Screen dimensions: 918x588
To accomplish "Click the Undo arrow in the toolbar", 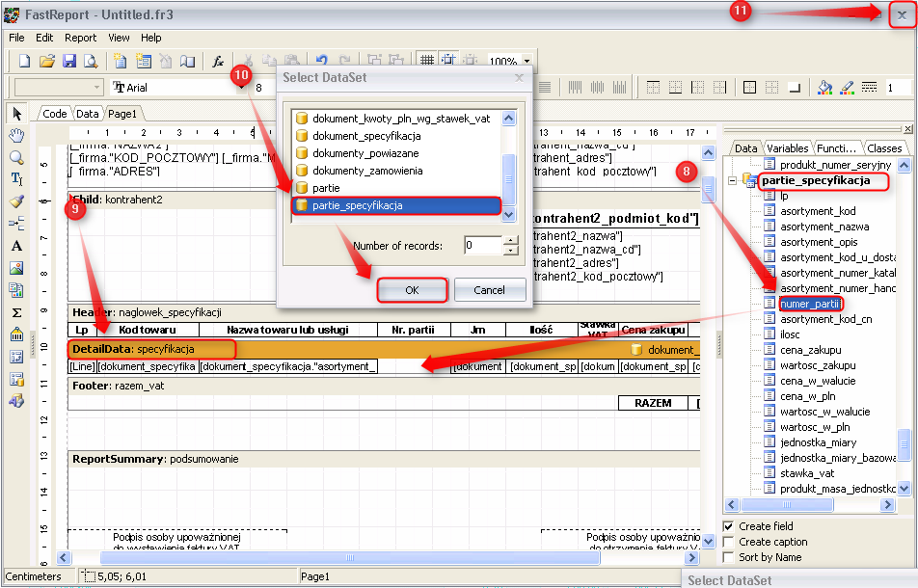I will point(322,61).
